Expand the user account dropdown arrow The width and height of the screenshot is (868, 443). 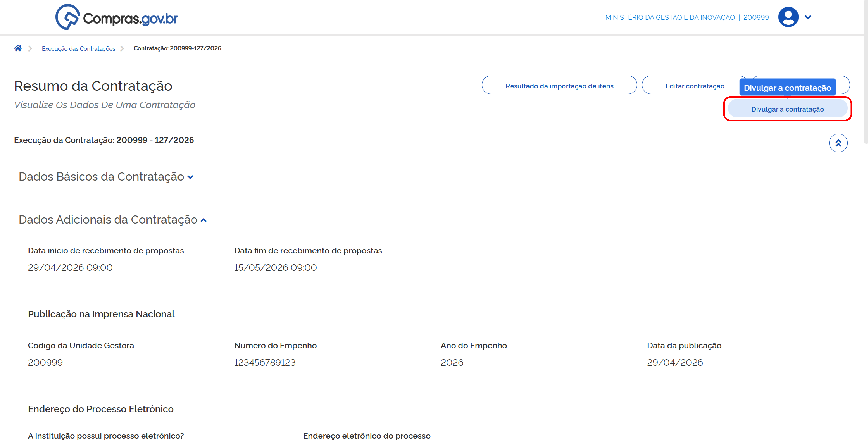[808, 17]
